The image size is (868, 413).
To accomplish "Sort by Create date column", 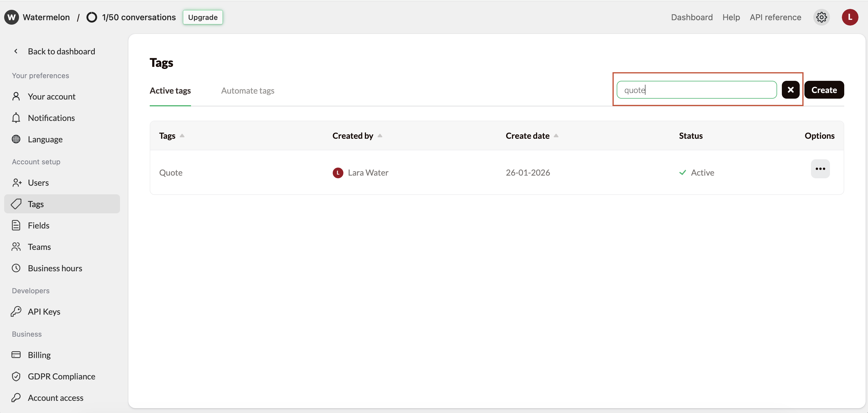I will click(x=556, y=136).
